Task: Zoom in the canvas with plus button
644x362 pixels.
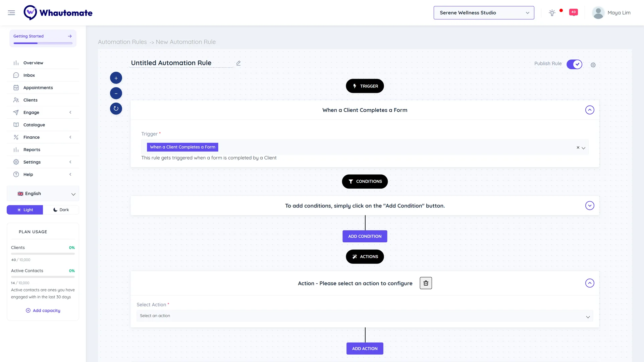Action: click(116, 78)
